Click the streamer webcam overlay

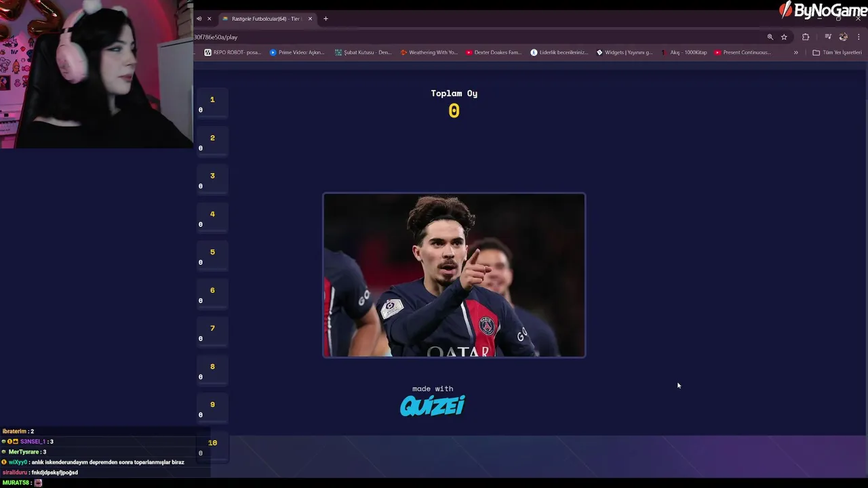coord(96,74)
